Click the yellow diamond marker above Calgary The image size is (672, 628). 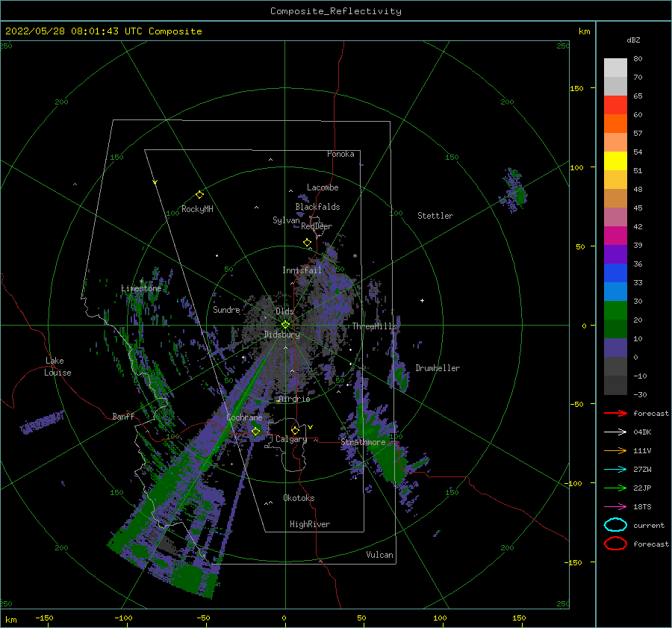click(x=295, y=430)
